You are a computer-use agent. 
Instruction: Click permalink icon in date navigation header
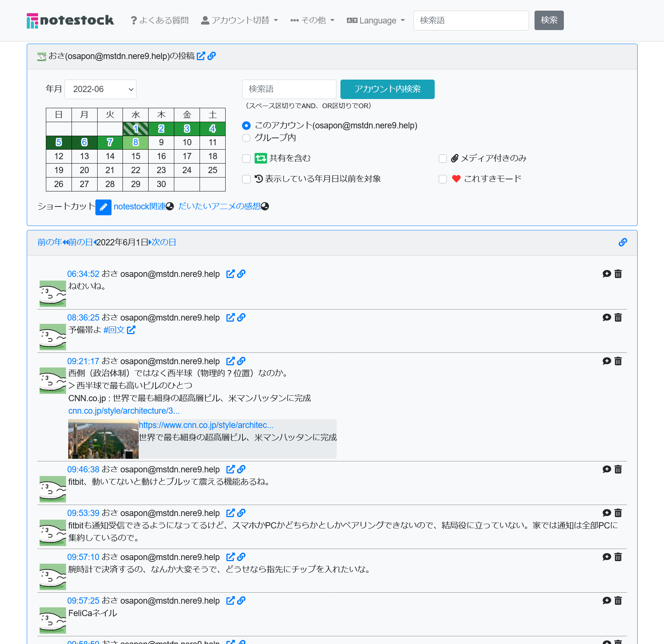623,242
